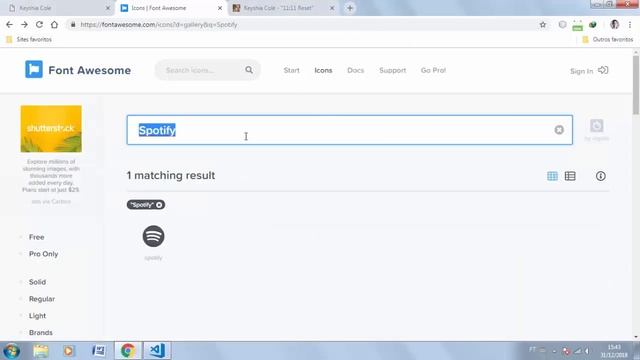
Task: Remove the "Spotify" filter tag
Action: [159, 205]
